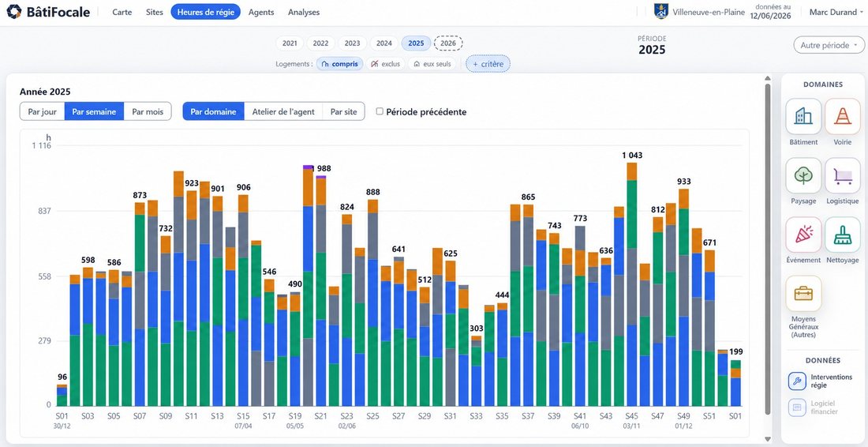Select the Paysage tree icon
Screen dimensions: 868x447
click(803, 175)
